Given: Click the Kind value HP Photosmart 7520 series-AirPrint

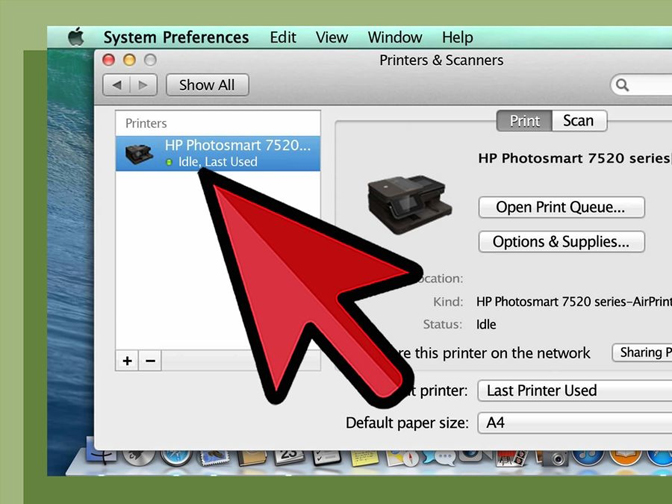Looking at the screenshot, I should click(574, 302).
